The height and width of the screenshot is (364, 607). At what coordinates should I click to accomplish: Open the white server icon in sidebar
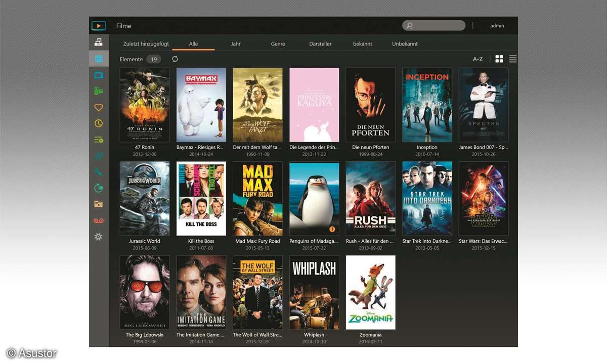(x=99, y=42)
